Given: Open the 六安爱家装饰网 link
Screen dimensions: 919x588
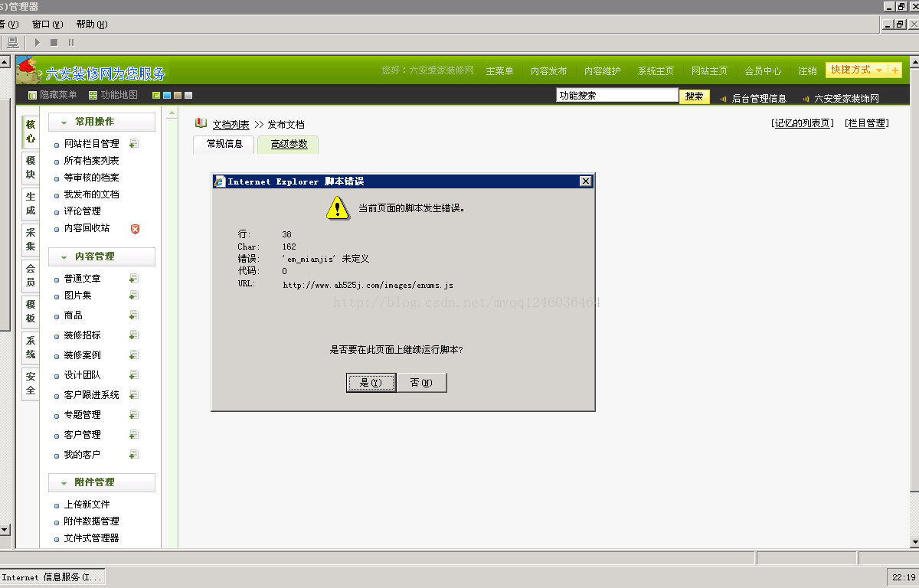Looking at the screenshot, I should pos(846,98).
